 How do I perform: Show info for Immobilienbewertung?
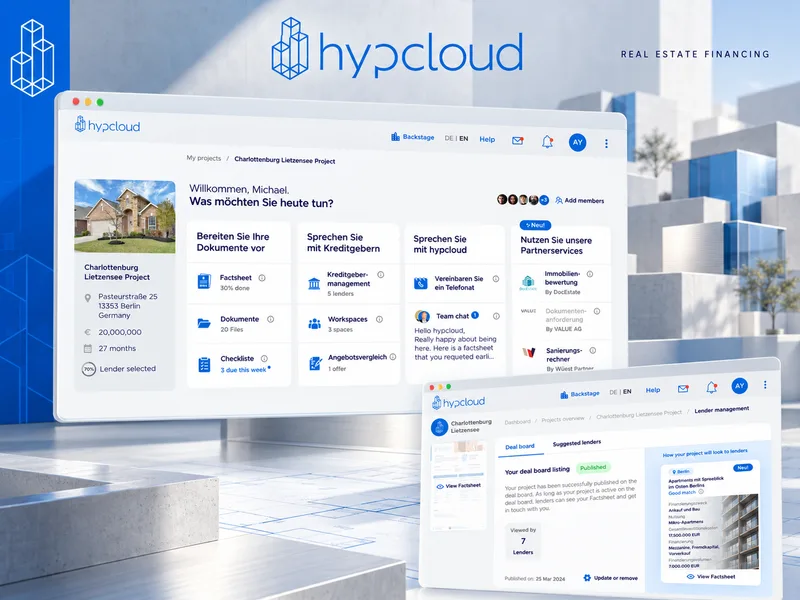590,274
